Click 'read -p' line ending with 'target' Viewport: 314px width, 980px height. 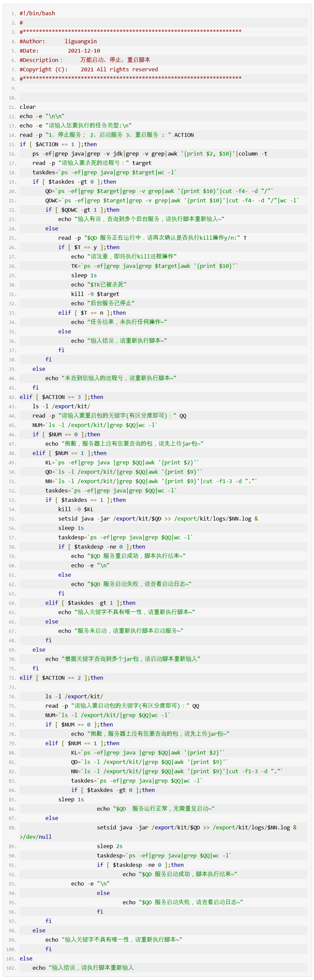[92, 163]
